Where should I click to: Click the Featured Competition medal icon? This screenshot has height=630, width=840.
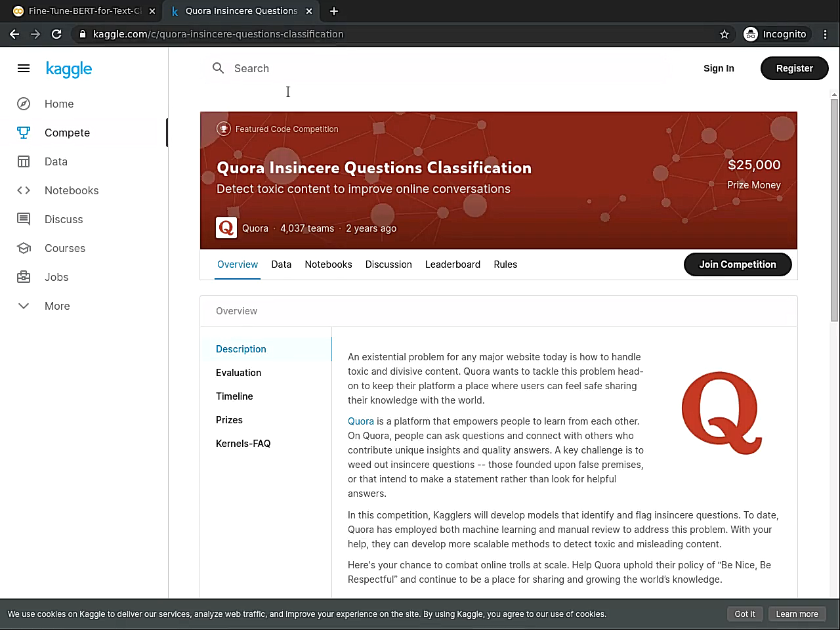[224, 129]
